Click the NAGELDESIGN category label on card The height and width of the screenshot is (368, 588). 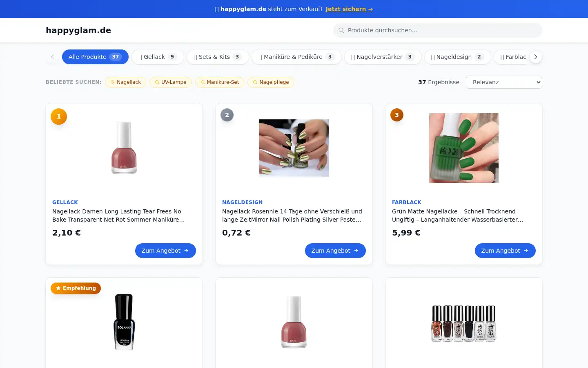pyautogui.click(x=243, y=202)
